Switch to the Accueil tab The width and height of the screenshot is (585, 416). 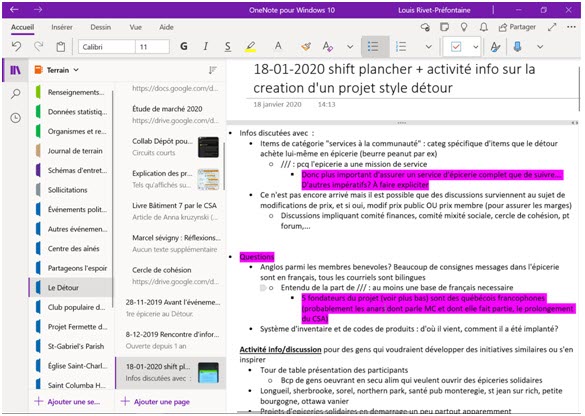(x=22, y=27)
